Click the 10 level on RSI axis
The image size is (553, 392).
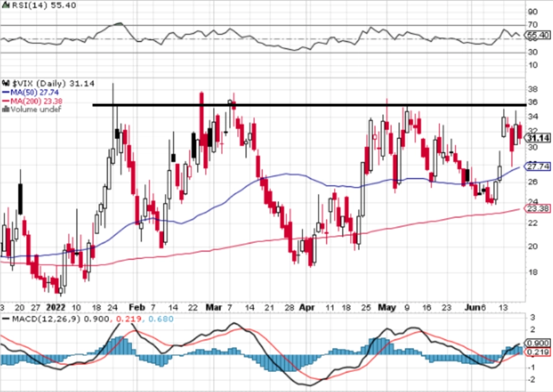533,65
